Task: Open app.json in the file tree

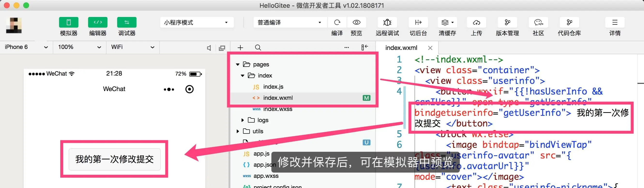Action: point(265,165)
